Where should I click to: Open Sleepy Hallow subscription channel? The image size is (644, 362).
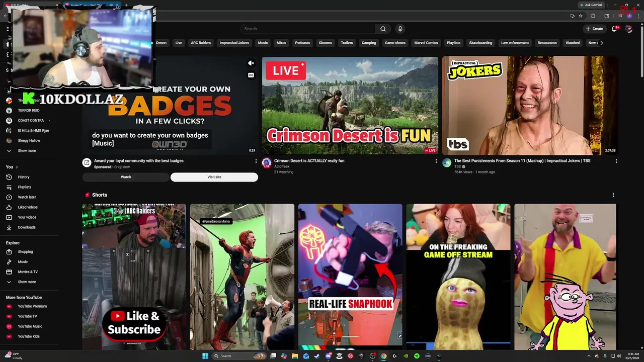pyautogui.click(x=29, y=141)
